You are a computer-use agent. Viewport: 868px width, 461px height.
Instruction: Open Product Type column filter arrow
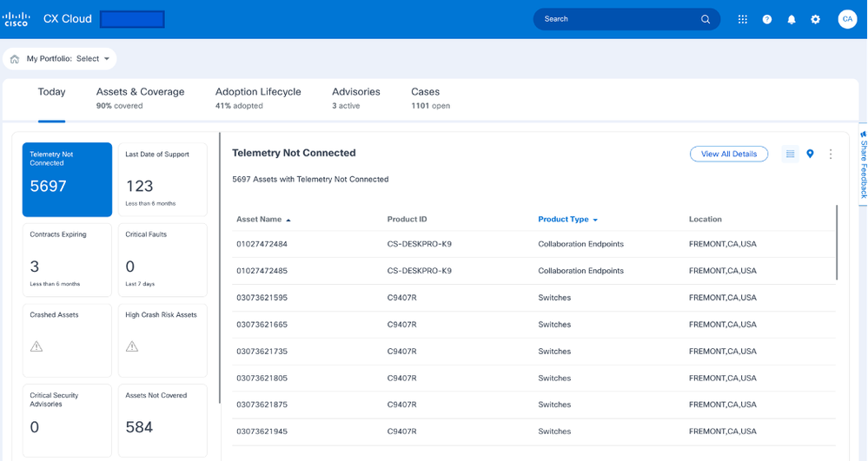(x=595, y=221)
